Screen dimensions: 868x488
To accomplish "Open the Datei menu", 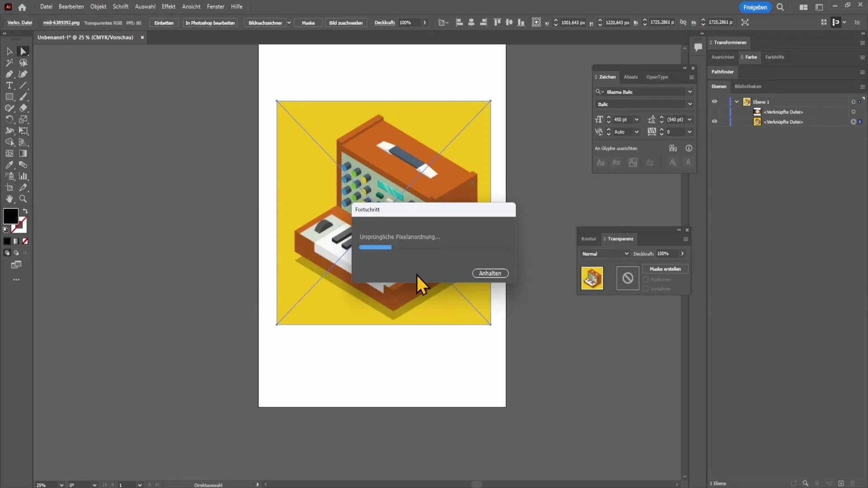I will click(46, 7).
